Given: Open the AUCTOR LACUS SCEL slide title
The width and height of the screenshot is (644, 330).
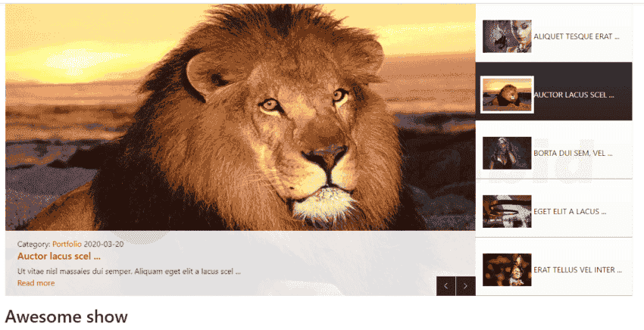Looking at the screenshot, I should click(x=574, y=95).
